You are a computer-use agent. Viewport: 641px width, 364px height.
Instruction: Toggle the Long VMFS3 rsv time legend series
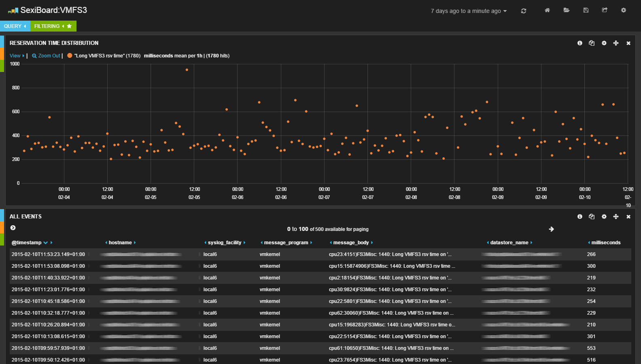pos(104,56)
